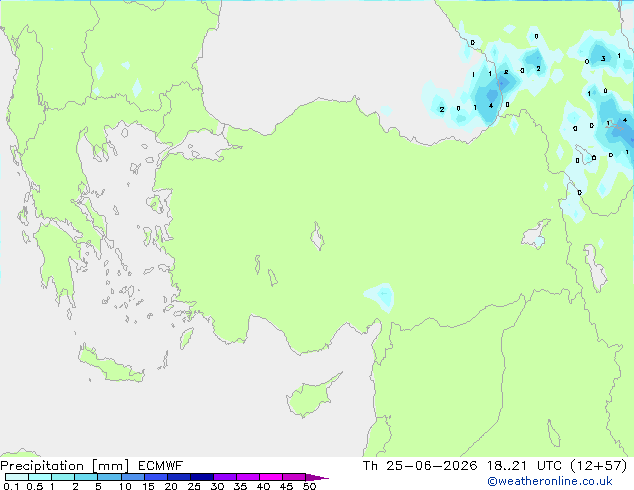
Task: Click the '18..21 UTC' time range text
Action: coord(524,466)
